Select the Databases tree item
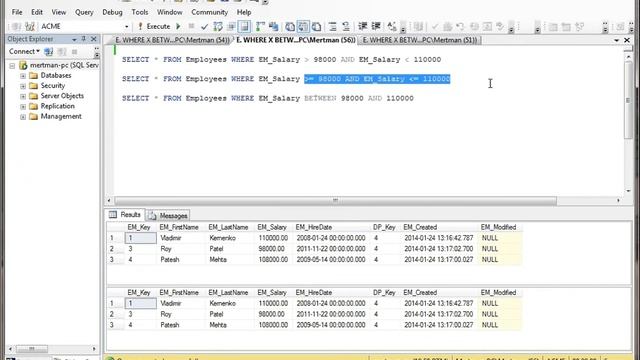This screenshot has width=640, height=360. (x=56, y=76)
